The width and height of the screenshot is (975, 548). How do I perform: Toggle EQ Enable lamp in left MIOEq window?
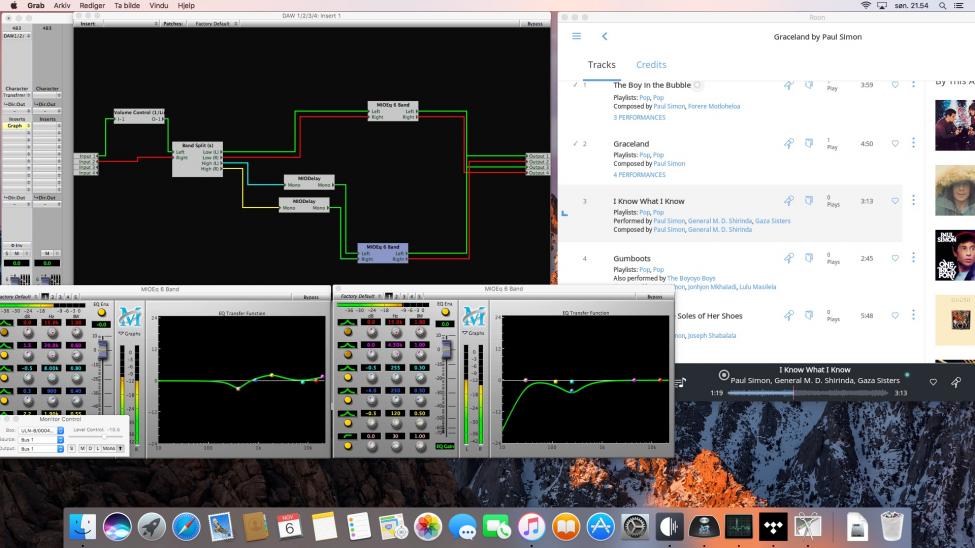101,313
